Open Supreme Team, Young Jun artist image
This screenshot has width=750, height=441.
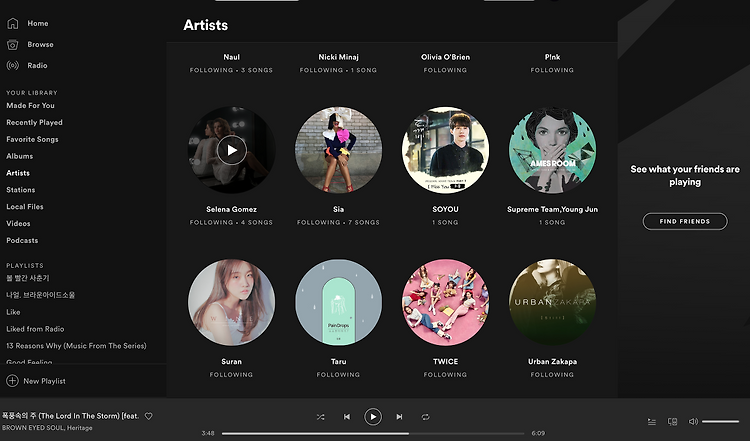click(552, 150)
